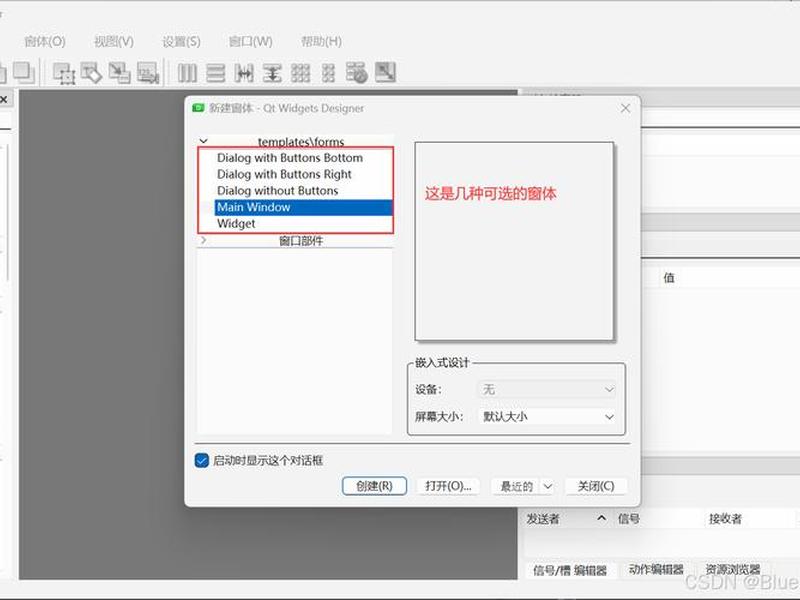Close the New Form dialog with X
This screenshot has height=600, width=800.
[626, 108]
